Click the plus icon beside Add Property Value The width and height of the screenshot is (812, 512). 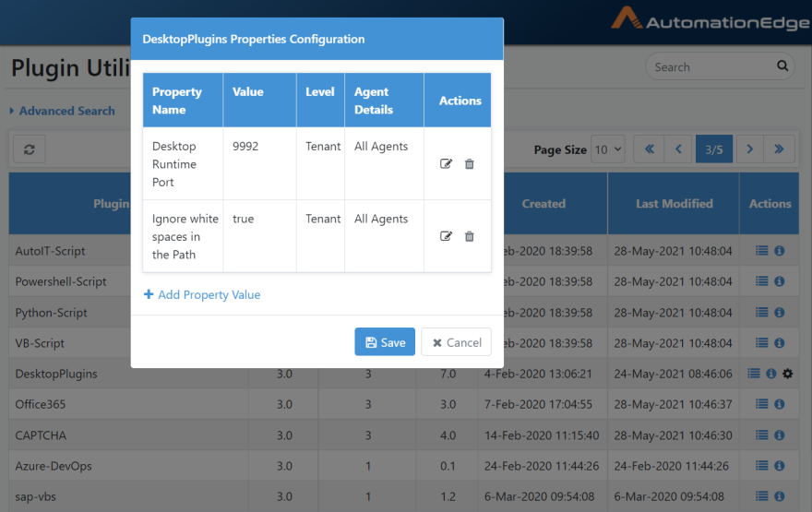[x=149, y=294]
